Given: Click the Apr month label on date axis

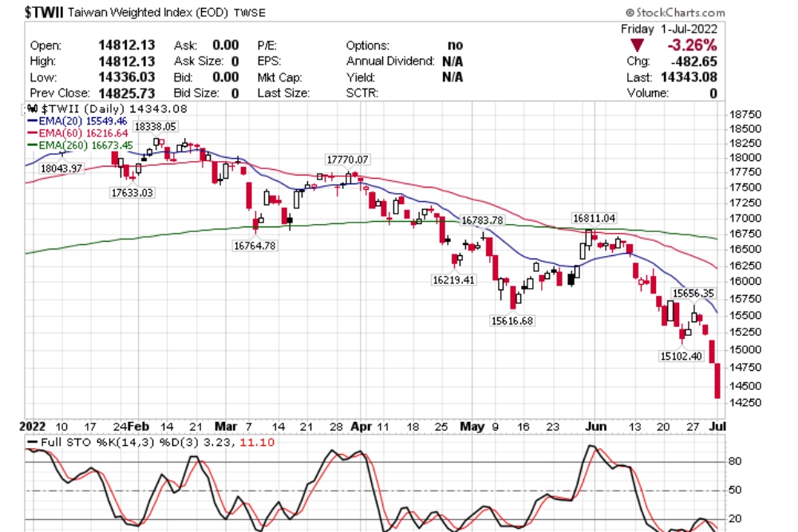Looking at the screenshot, I should point(361,426).
